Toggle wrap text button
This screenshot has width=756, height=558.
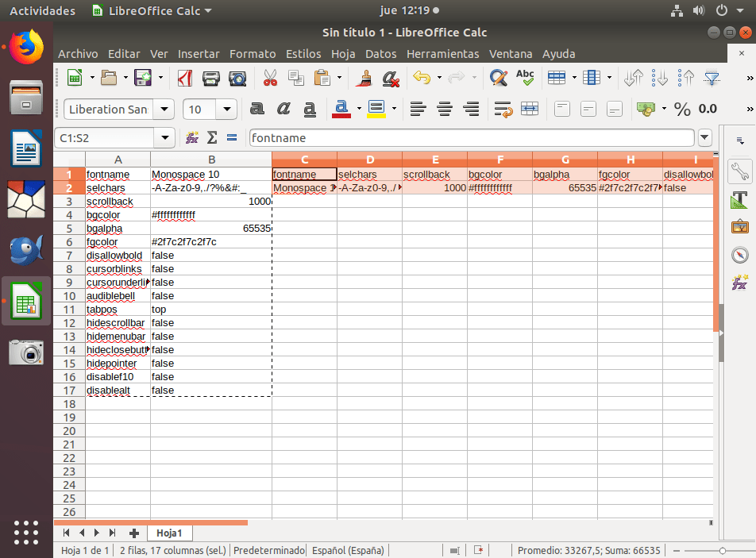coord(503,109)
